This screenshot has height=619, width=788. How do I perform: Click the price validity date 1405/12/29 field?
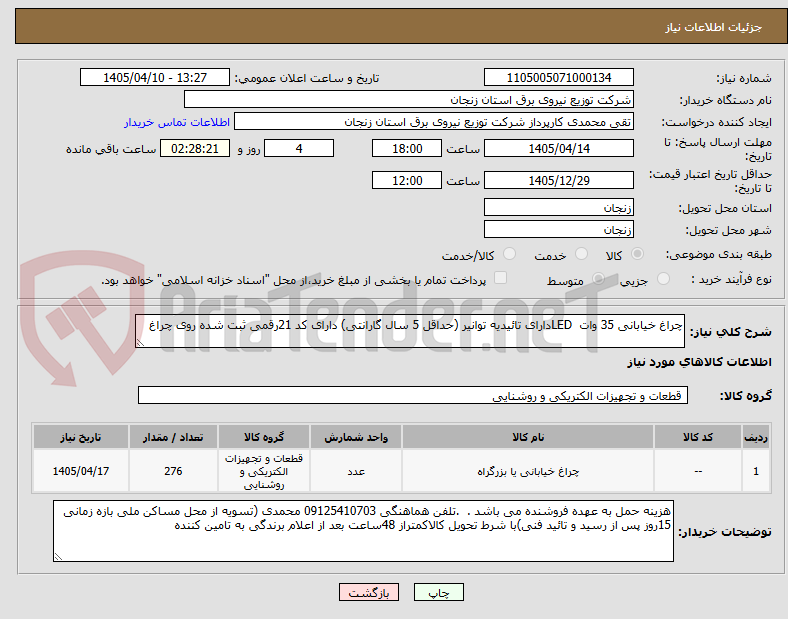559,180
